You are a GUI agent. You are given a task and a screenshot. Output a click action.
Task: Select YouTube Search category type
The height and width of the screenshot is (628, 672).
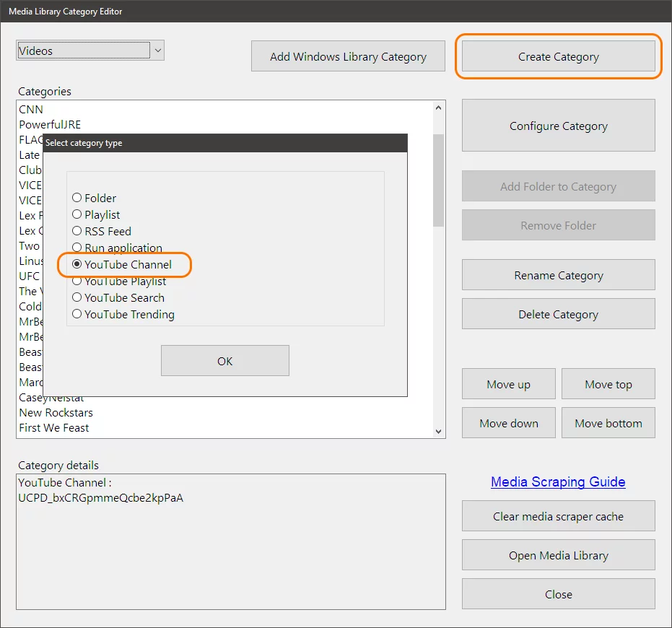[x=118, y=298]
